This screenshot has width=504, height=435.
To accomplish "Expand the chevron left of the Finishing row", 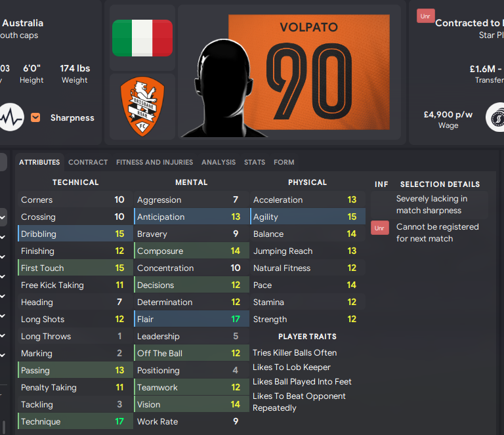I will (x=3, y=251).
